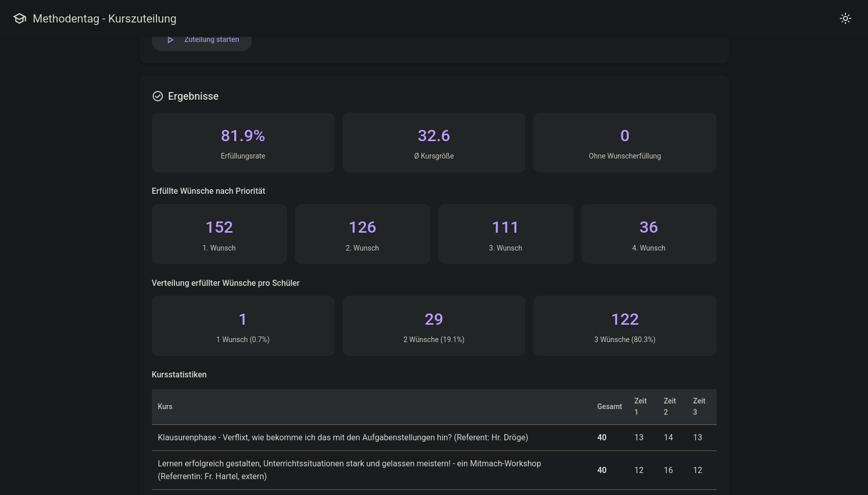Click the Ø Kursgröße value card

(434, 142)
